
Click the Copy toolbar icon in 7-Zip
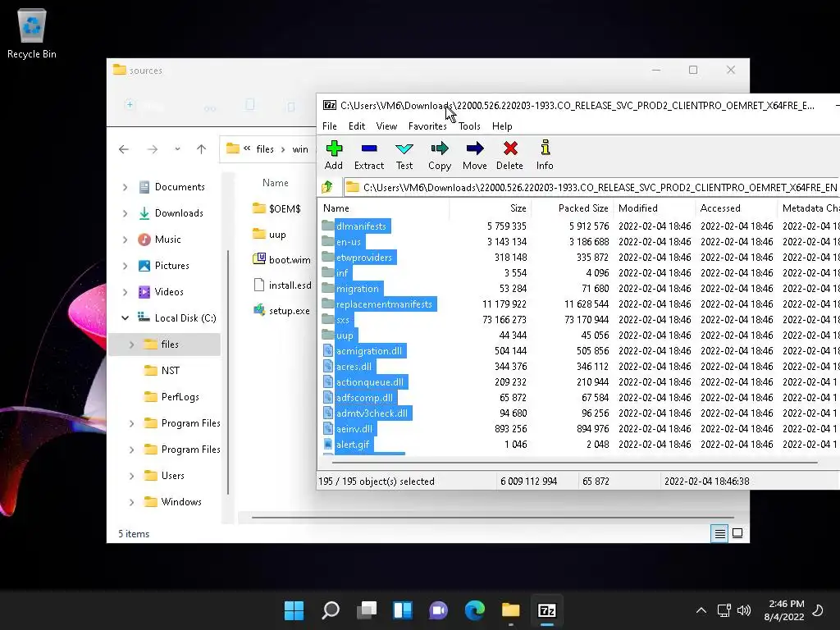pos(440,155)
